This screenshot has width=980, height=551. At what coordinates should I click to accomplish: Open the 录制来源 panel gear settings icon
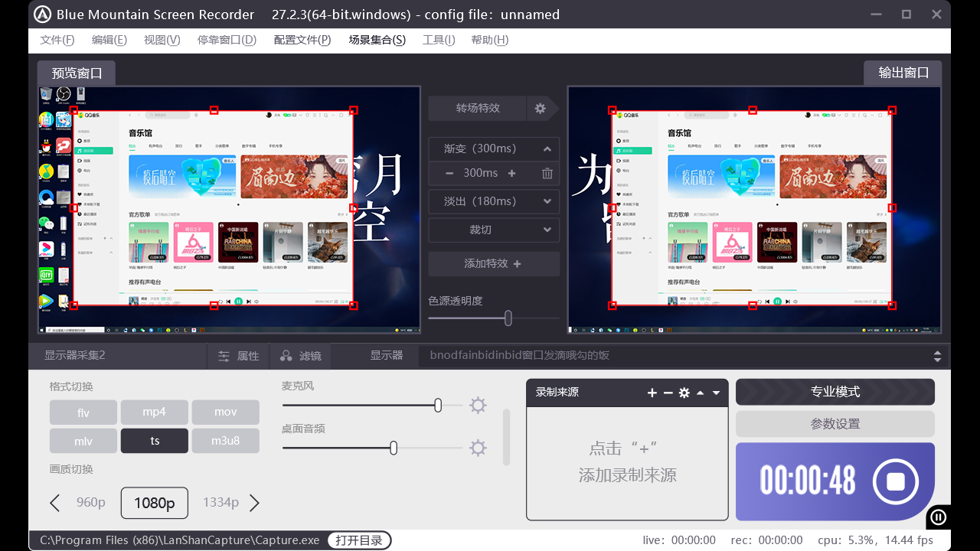[x=684, y=392]
